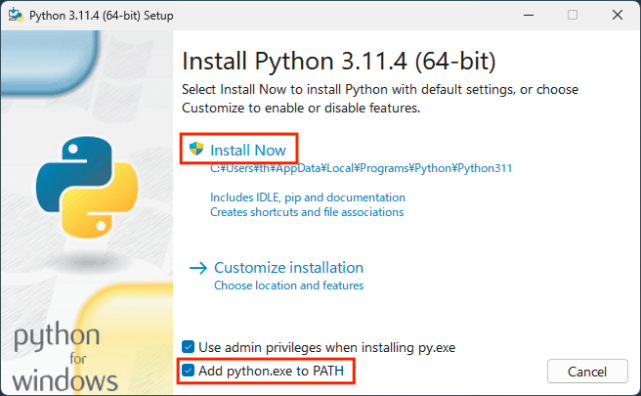Click the AppData Python311 install path text
The width and height of the screenshot is (641, 396).
(361, 168)
